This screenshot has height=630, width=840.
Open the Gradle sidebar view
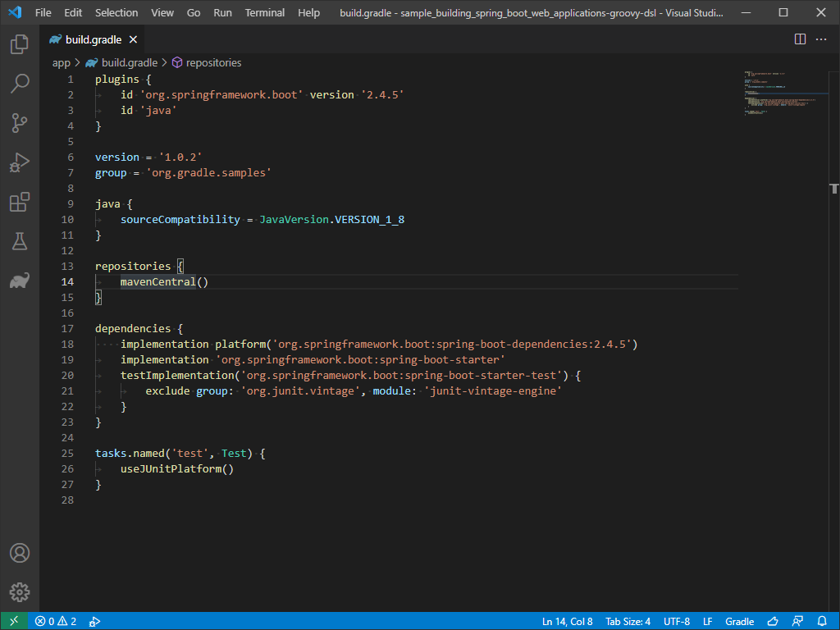pos(20,281)
